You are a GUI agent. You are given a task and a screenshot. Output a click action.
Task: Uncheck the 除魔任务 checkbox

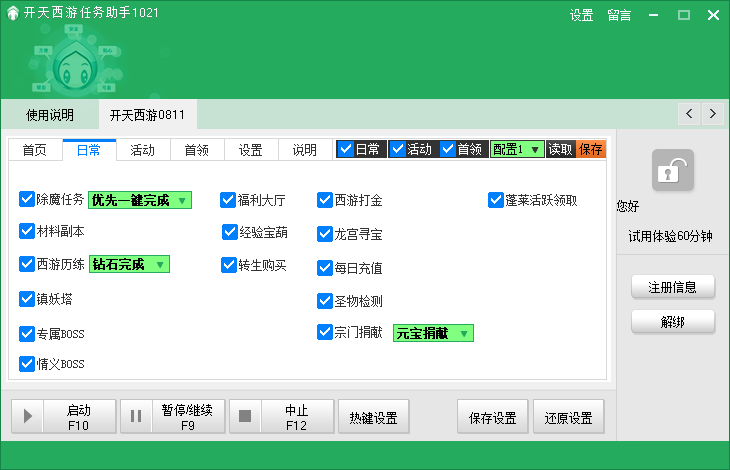[27, 200]
